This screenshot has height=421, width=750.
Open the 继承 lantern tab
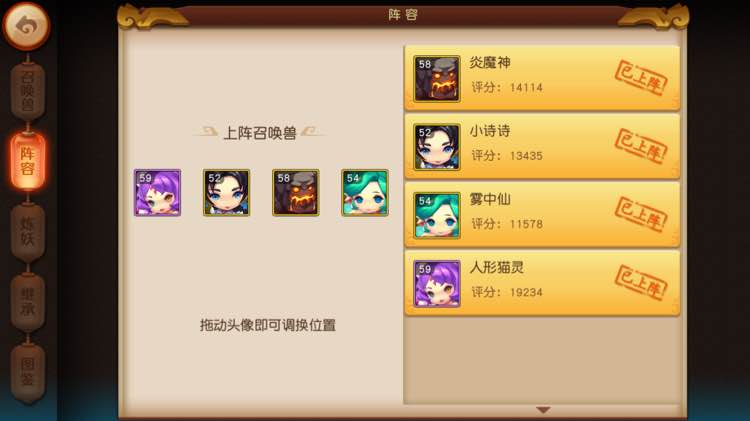click(x=28, y=301)
